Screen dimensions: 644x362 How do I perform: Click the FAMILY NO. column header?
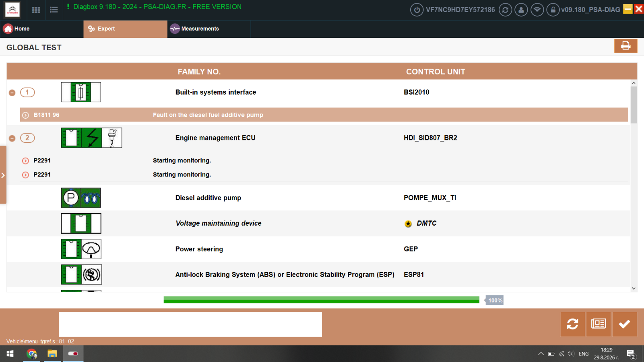(199, 72)
